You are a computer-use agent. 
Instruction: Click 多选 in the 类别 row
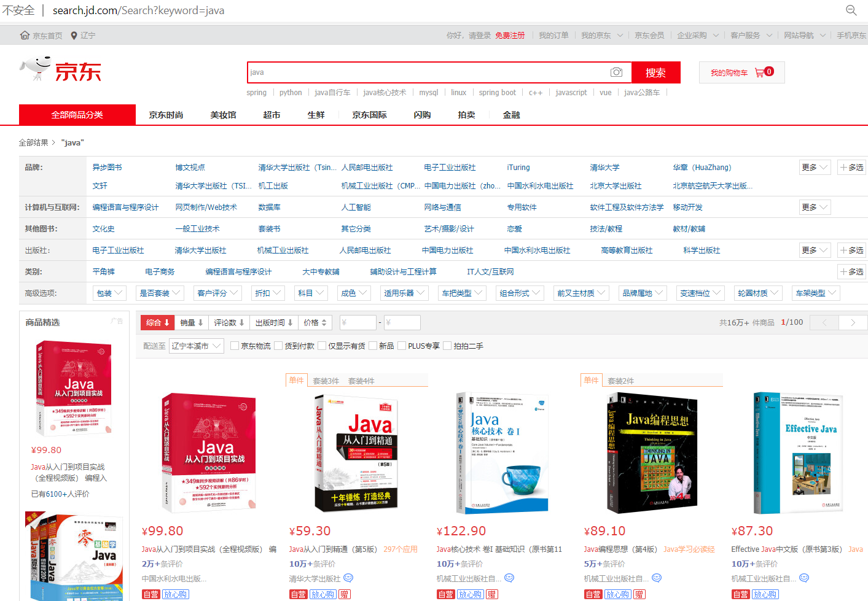(851, 271)
